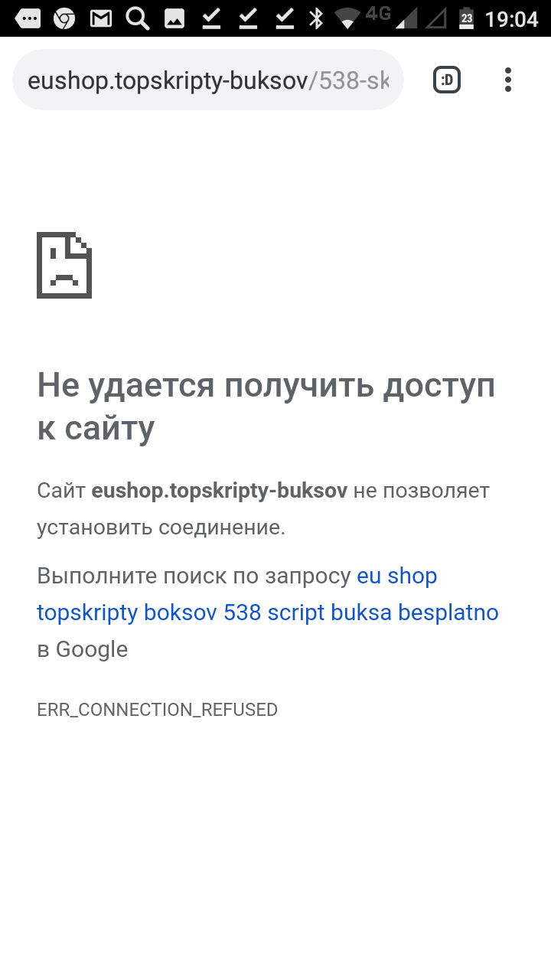
Task: Tap the Bluetooth status icon
Action: click(316, 18)
